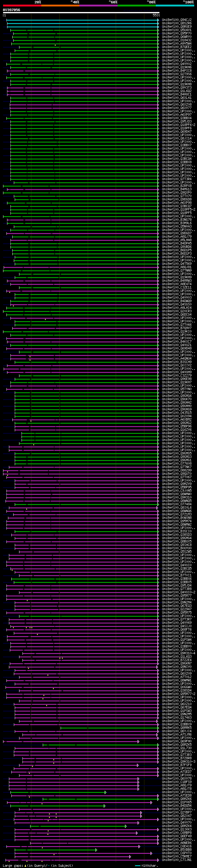Click the 553 query length marker

coord(155,15)
